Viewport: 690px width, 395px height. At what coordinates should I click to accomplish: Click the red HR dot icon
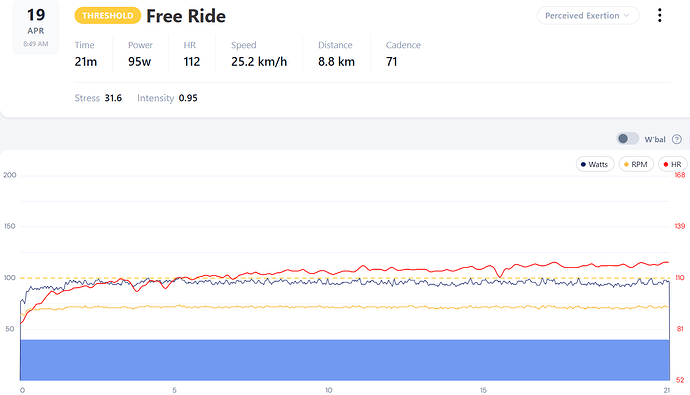point(666,165)
